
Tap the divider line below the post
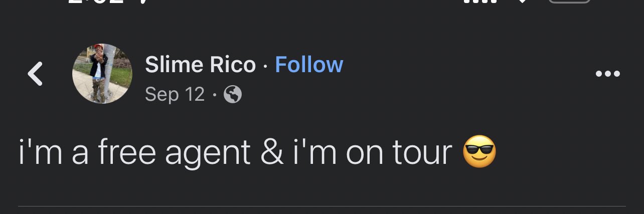322,206
